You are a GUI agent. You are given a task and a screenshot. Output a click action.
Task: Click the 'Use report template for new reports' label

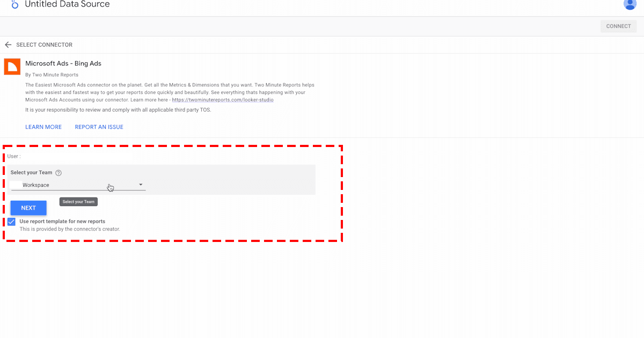point(62,221)
